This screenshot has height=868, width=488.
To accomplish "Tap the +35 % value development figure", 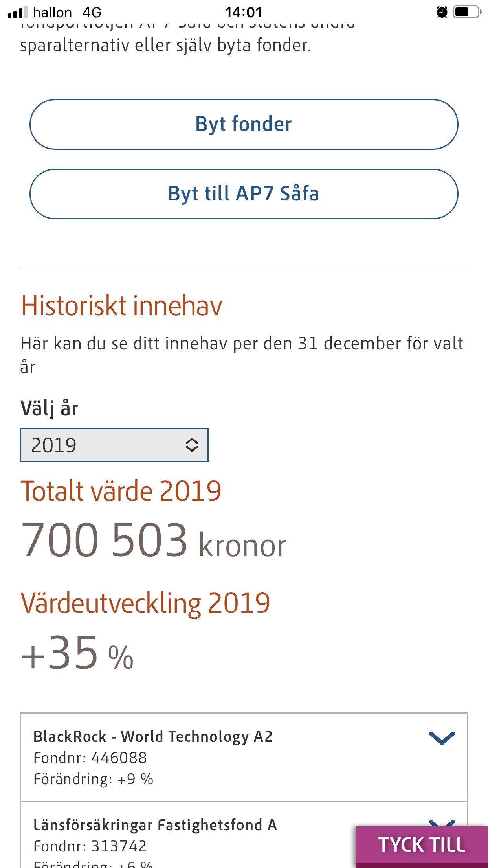I will pos(77,653).
